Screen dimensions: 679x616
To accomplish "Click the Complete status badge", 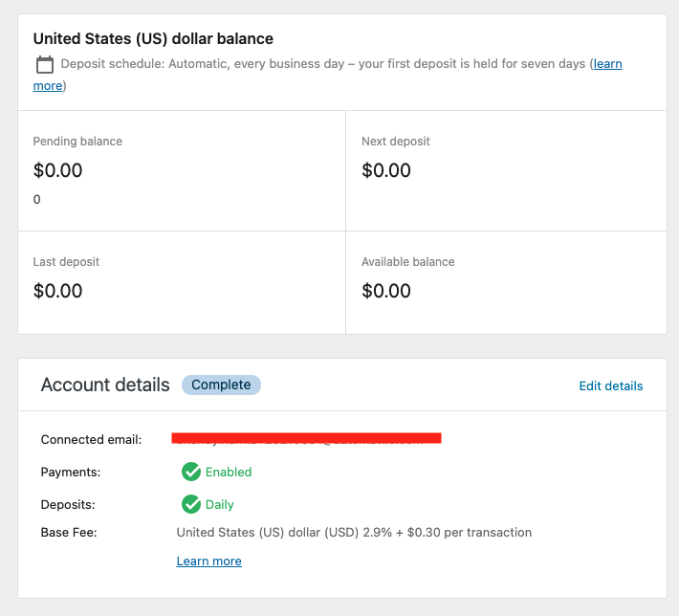I will pos(221,385).
